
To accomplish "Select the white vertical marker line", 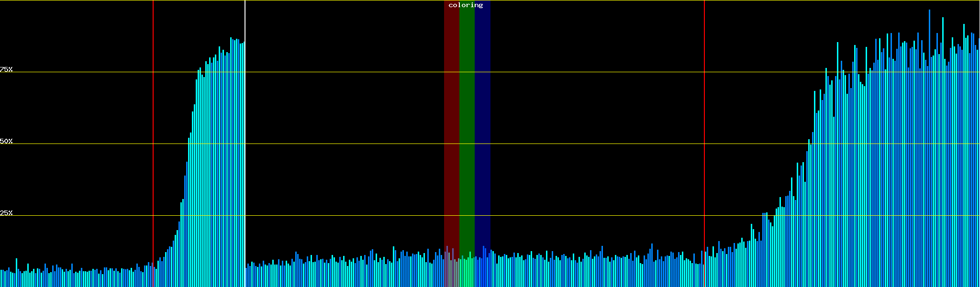I will click(x=245, y=120).
